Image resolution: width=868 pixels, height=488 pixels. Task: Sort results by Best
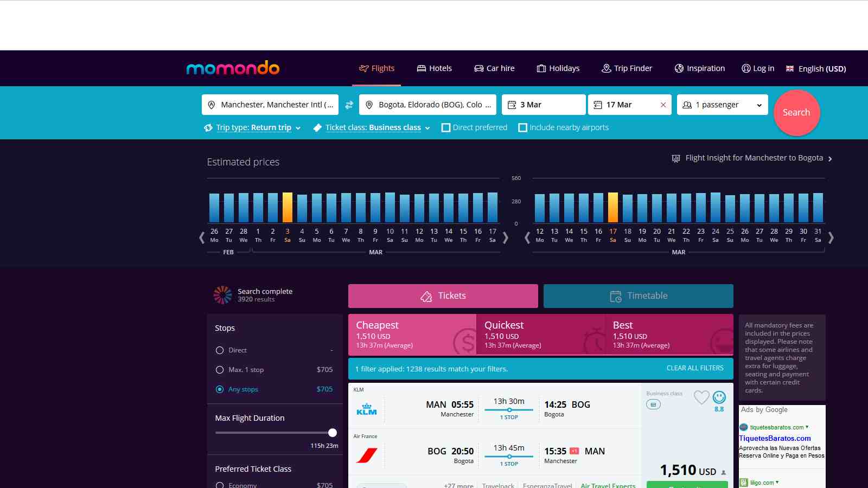click(x=669, y=335)
